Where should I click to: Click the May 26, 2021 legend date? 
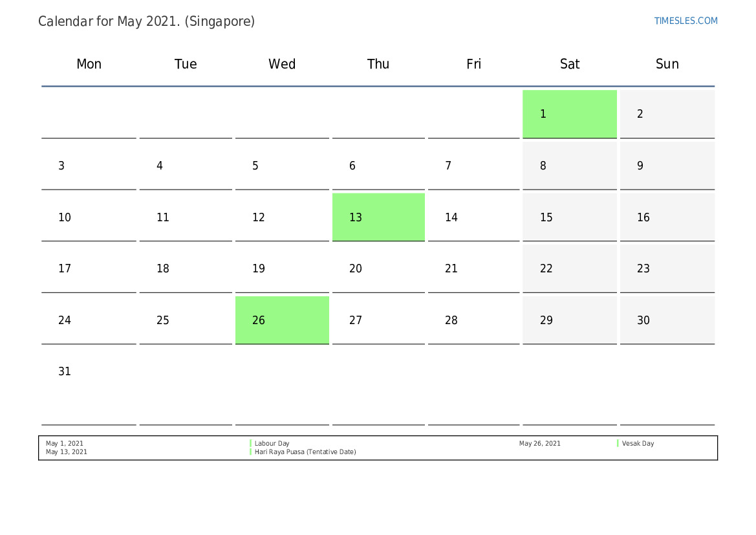539,444
